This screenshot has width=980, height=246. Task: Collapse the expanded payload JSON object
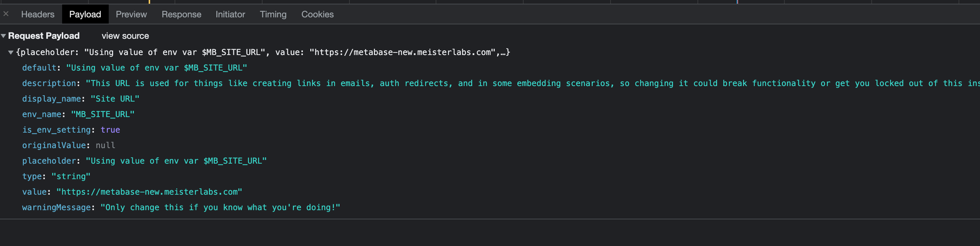coord(11,52)
